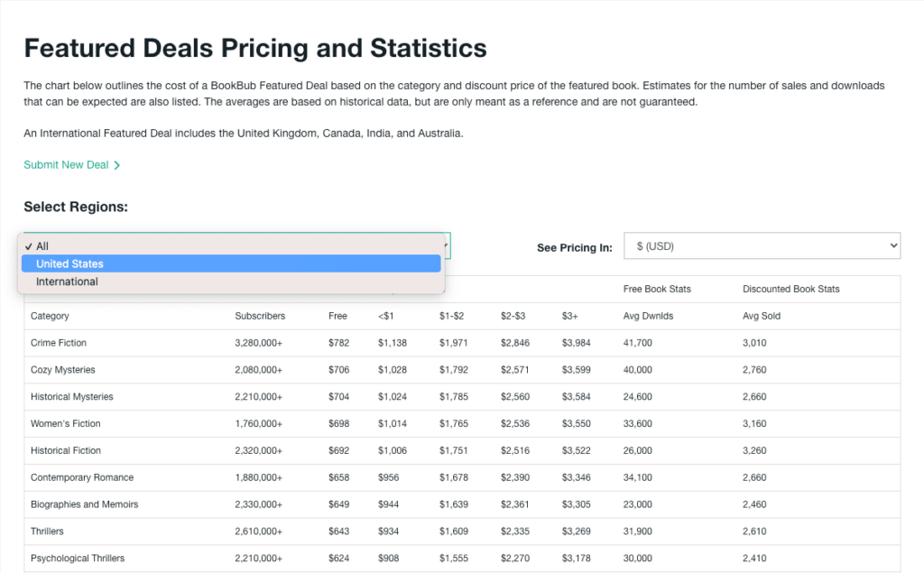Open the See Pricing In currency dropdown
The image size is (924, 573).
pos(762,246)
